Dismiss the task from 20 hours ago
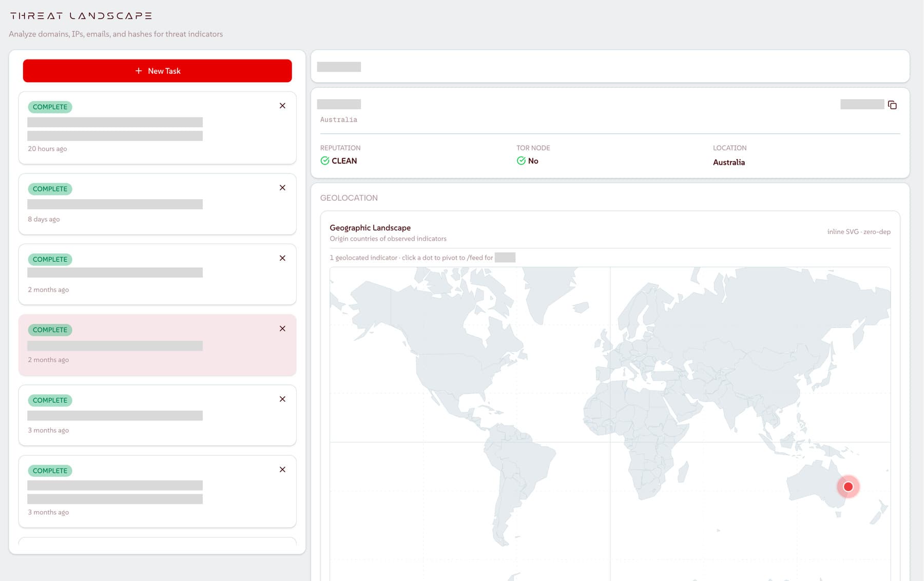The image size is (924, 581). coord(282,106)
